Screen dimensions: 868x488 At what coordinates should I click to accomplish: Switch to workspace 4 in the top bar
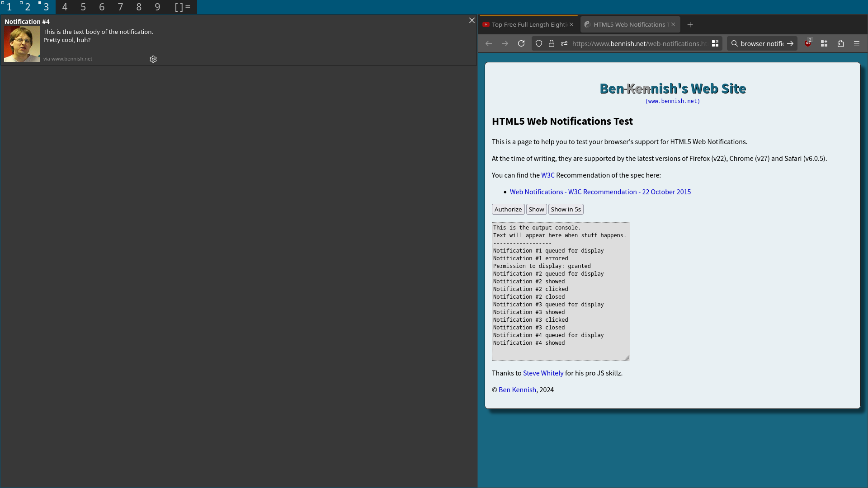[x=65, y=7]
